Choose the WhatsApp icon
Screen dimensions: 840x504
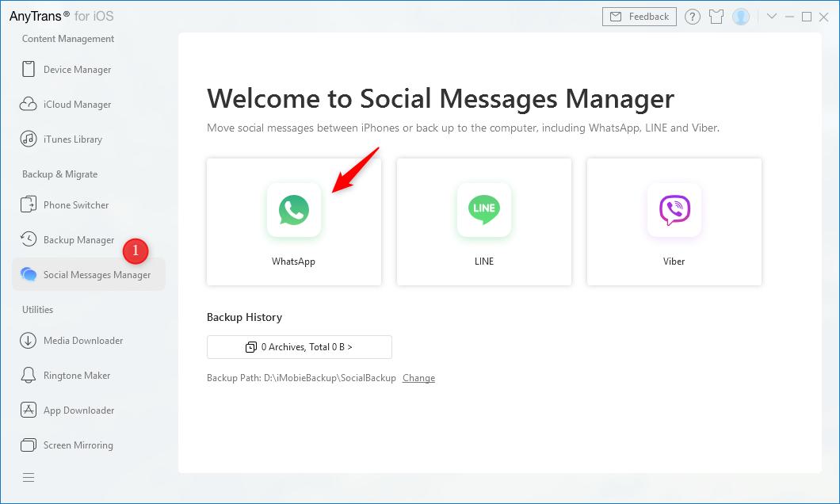click(x=294, y=209)
